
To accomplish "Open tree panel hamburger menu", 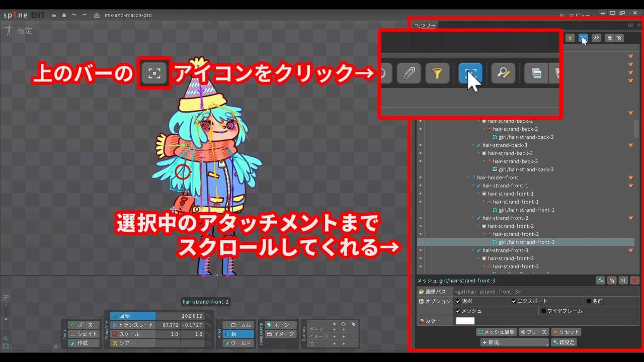I will pyautogui.click(x=639, y=25).
